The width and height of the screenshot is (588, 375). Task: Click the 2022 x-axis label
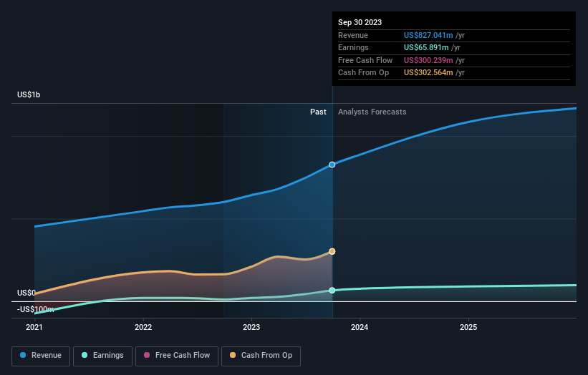[x=143, y=328]
